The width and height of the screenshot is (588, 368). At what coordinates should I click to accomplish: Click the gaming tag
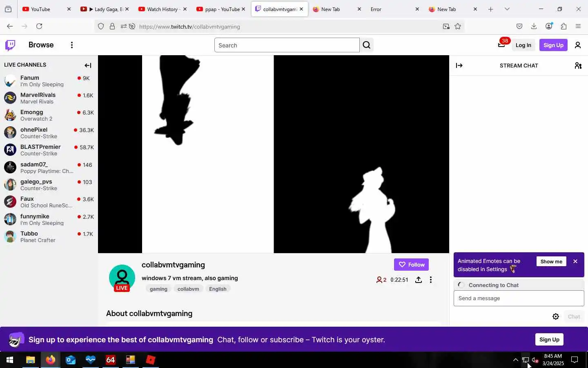click(158, 289)
